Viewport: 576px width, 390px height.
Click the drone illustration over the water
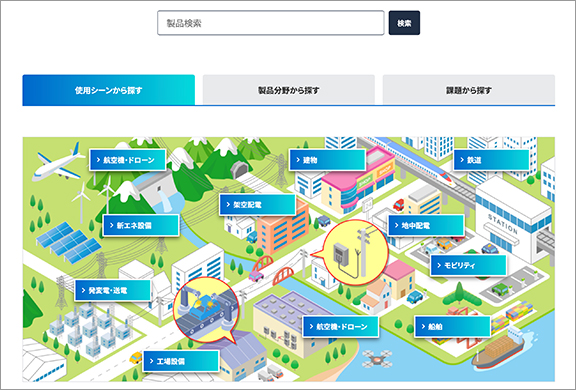(x=377, y=358)
